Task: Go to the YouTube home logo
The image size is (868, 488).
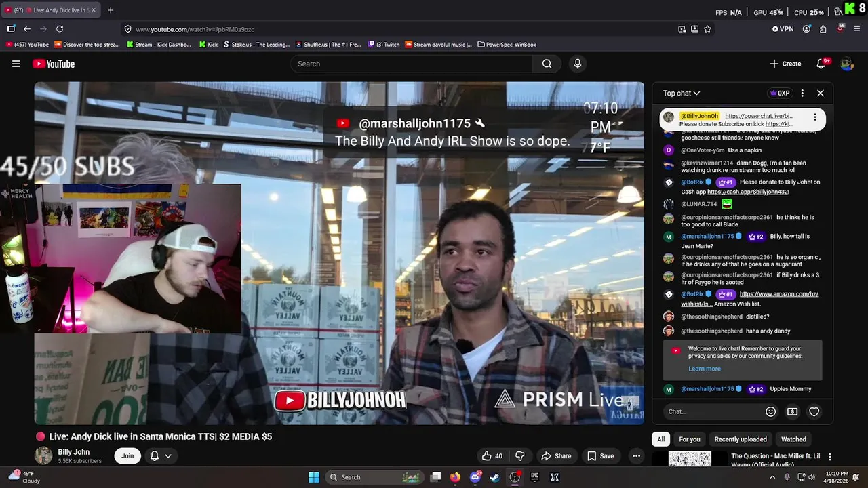Action: pyautogui.click(x=54, y=64)
